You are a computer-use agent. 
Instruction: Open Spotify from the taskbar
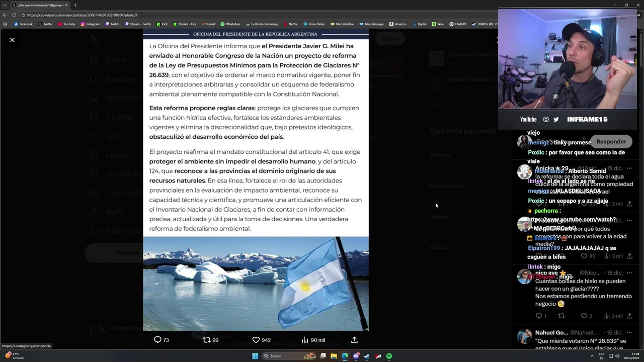point(389,356)
